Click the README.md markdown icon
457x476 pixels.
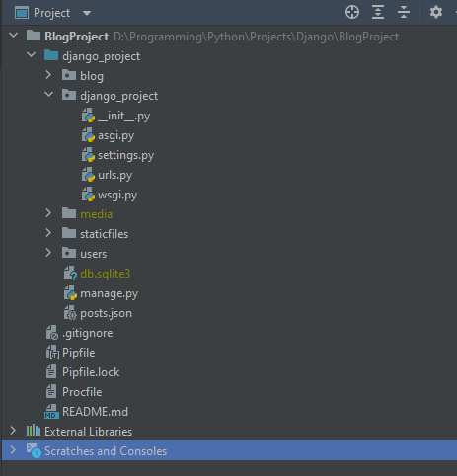pyautogui.click(x=51, y=412)
